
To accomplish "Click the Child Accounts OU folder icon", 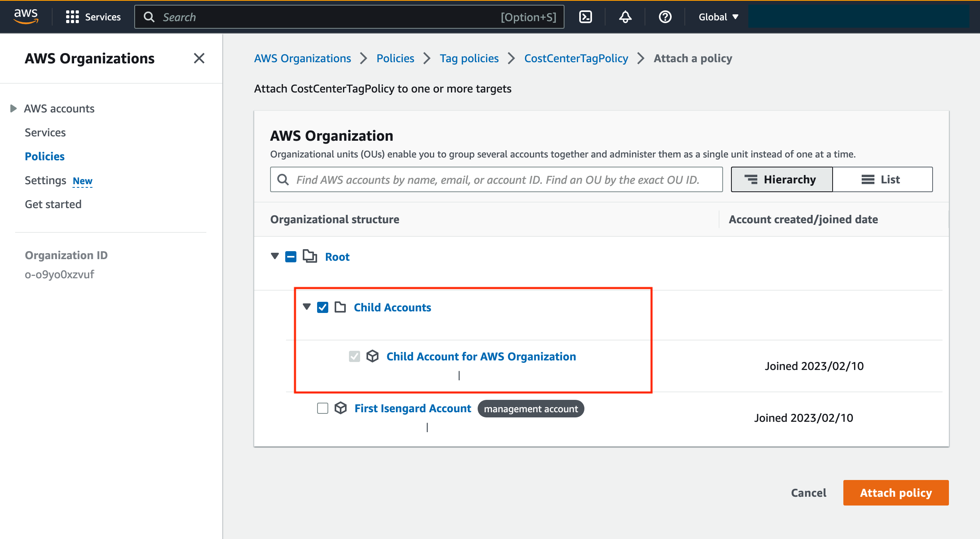I will (x=340, y=307).
